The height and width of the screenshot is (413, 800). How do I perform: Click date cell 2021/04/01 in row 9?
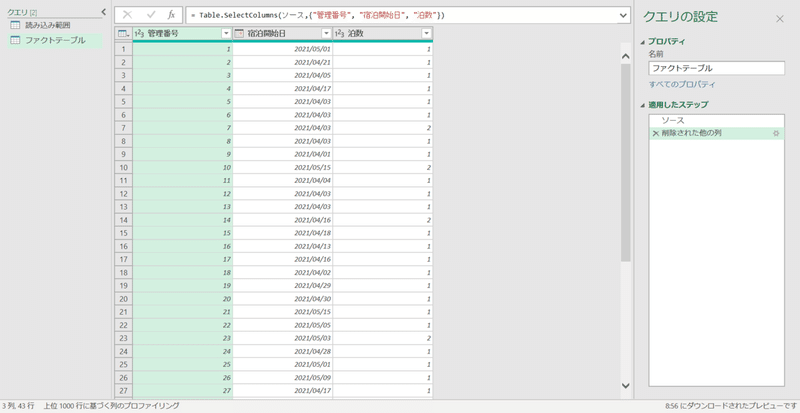tap(283, 154)
